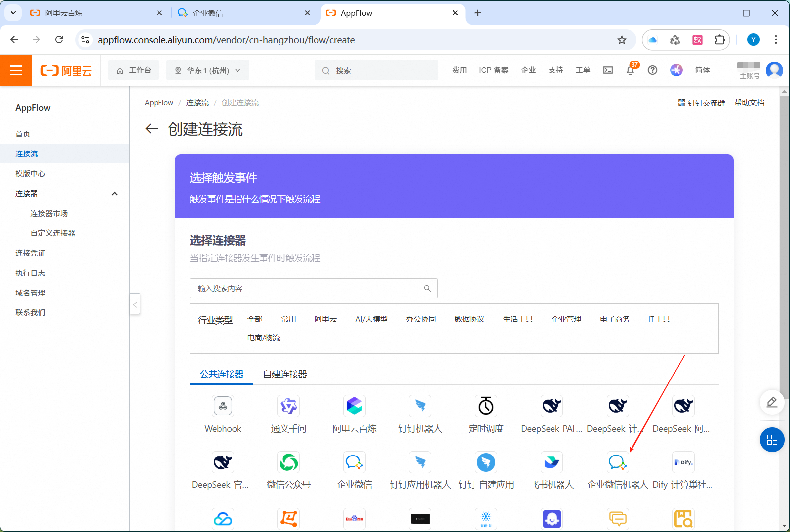Filter by 全部 industry type
790x532 pixels.
(255, 319)
